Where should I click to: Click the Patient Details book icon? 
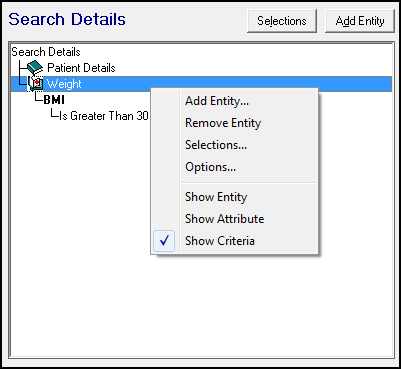[x=35, y=68]
